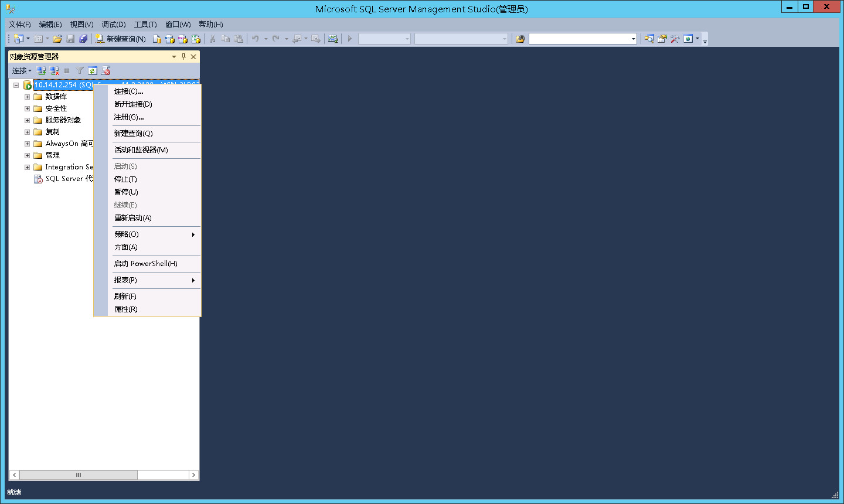Click the Open File folder icon

pyautogui.click(x=57, y=39)
